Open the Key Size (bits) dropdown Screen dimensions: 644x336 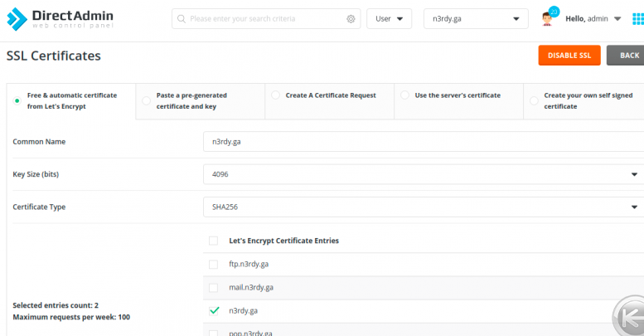click(x=424, y=174)
